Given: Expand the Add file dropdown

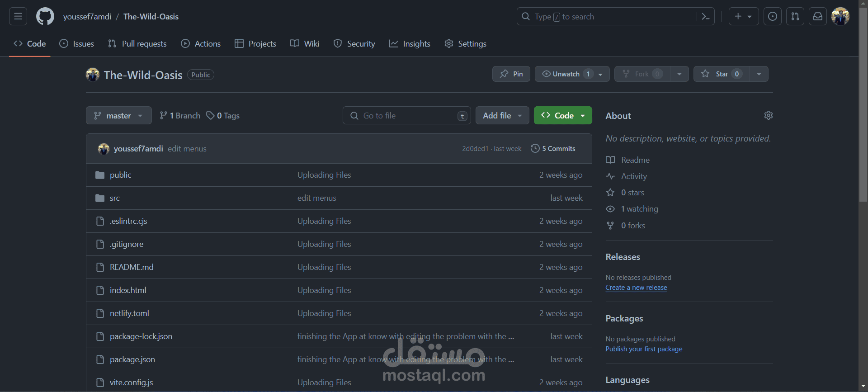Looking at the screenshot, I should click(x=502, y=115).
